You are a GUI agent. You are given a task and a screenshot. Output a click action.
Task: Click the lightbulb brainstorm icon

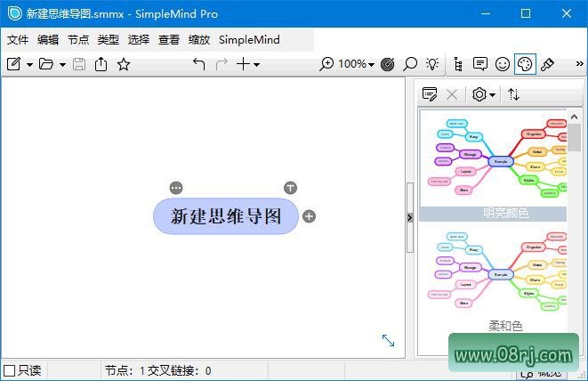pyautogui.click(x=432, y=64)
